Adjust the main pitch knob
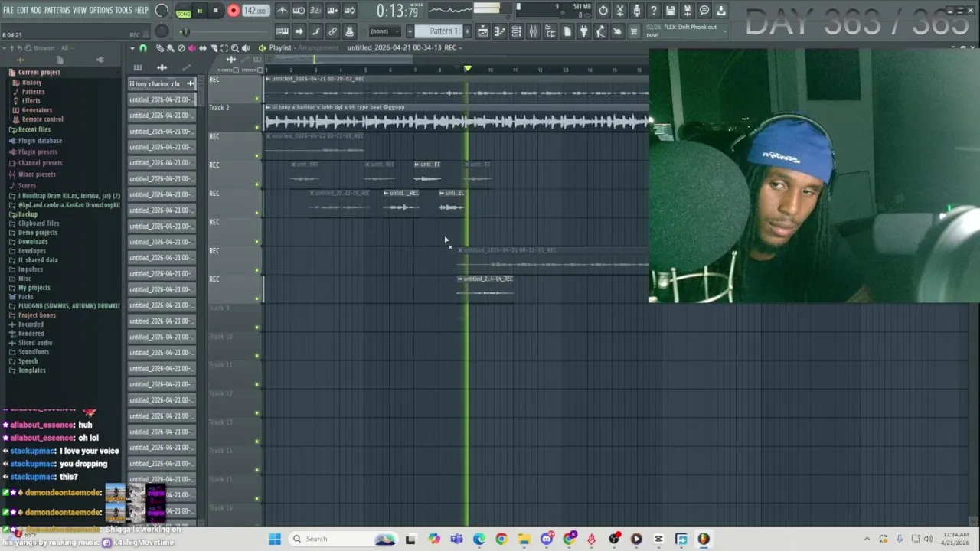 (162, 31)
